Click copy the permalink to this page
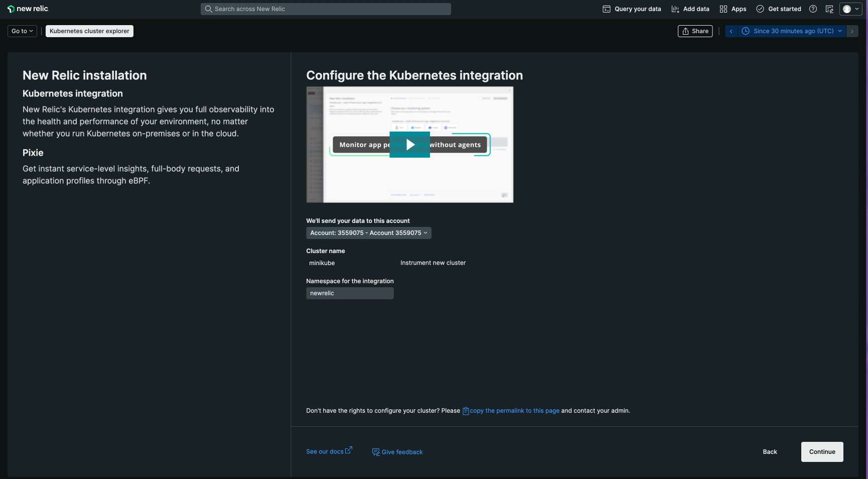The image size is (868, 479). click(x=511, y=411)
